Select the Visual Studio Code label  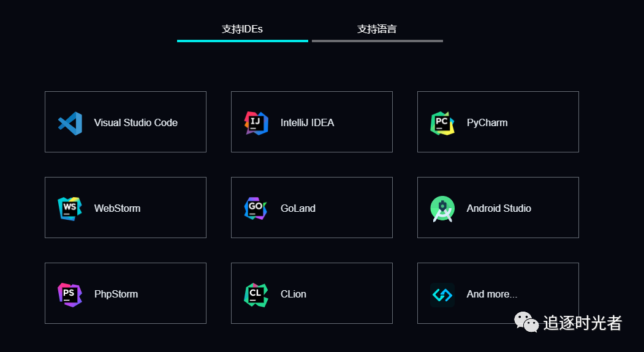point(135,122)
